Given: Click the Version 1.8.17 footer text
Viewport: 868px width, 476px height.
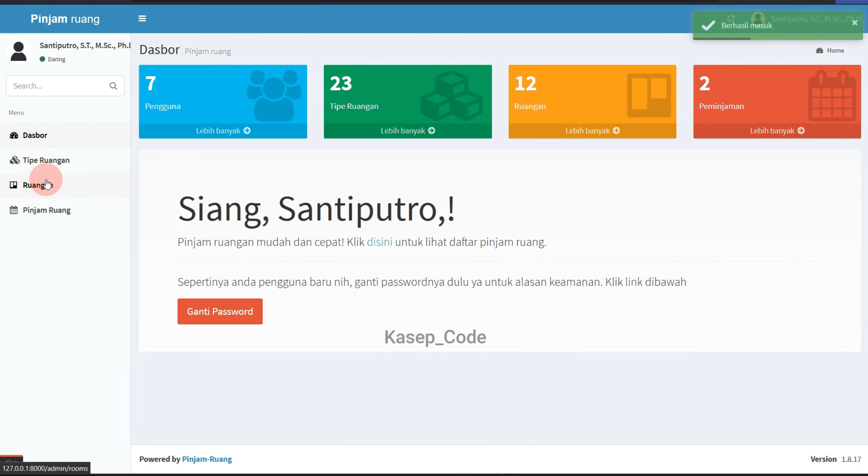Looking at the screenshot, I should (x=835, y=459).
